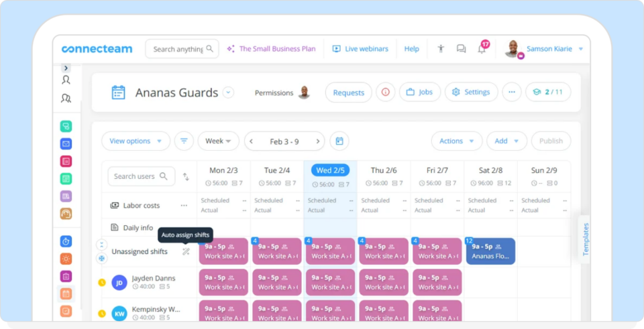Viewport: 644px width, 329px height.
Task: Open the Live webinars link
Action: point(361,49)
